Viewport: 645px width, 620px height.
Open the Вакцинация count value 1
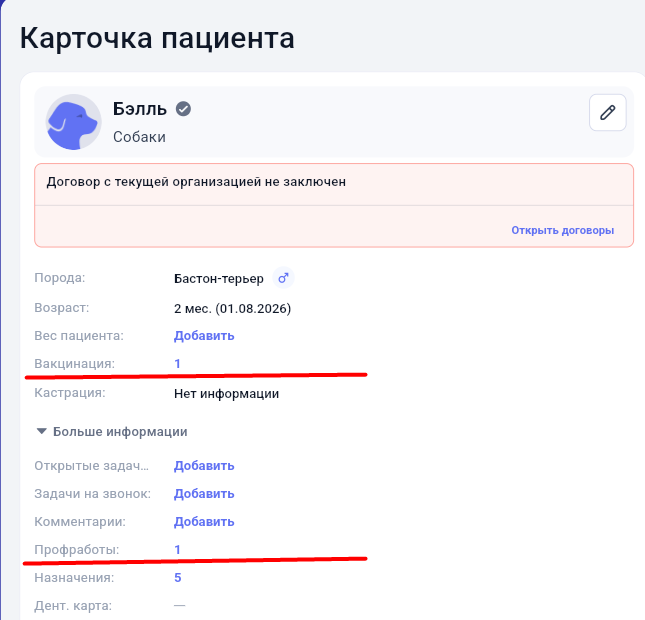pyautogui.click(x=177, y=364)
